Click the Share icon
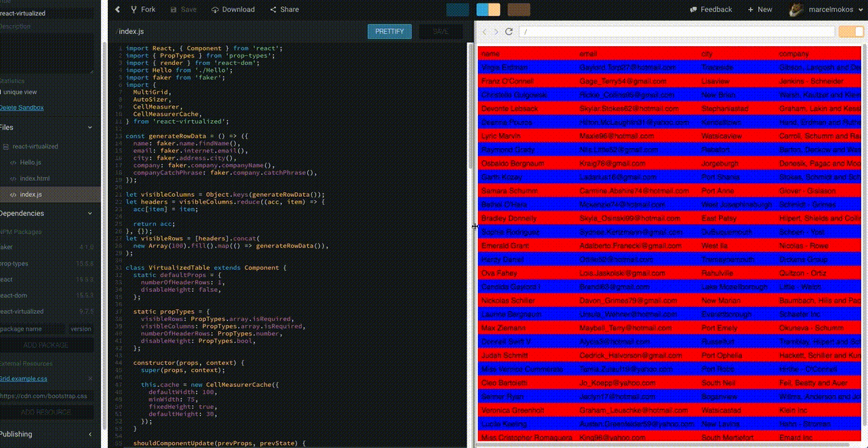Screen dimensions: 868x448 coord(273,10)
